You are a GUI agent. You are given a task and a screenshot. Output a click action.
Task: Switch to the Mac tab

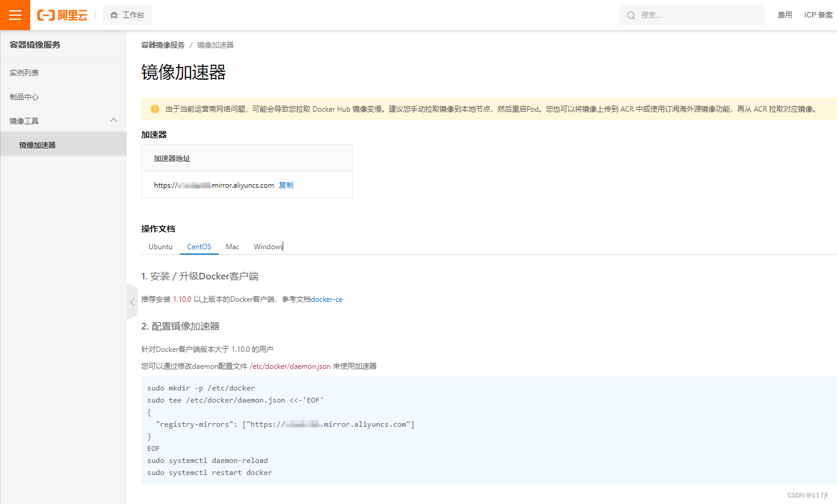pyautogui.click(x=232, y=247)
